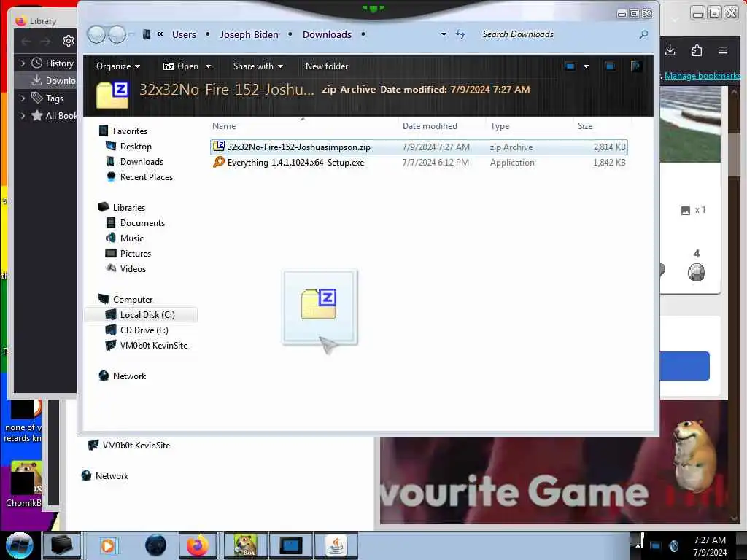Screen dimensions: 747x560
Task: Click the 7/7/2024 6:12 PM date cell
Action: 436,162
